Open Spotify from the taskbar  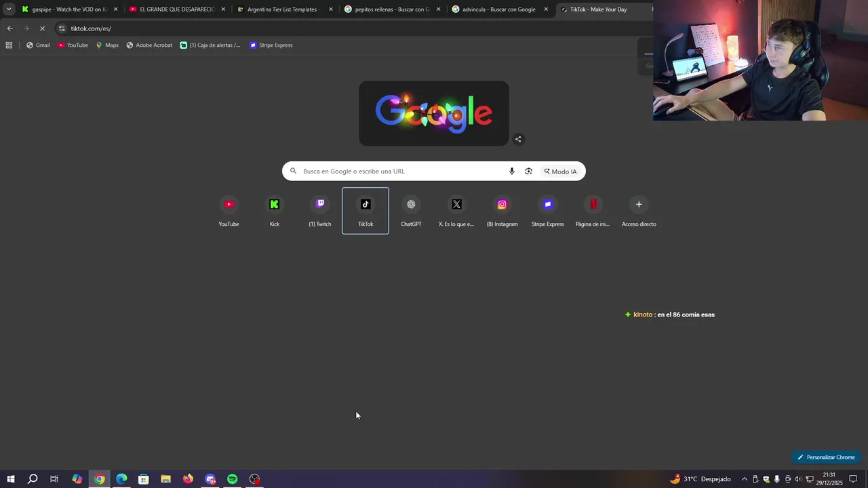233,479
